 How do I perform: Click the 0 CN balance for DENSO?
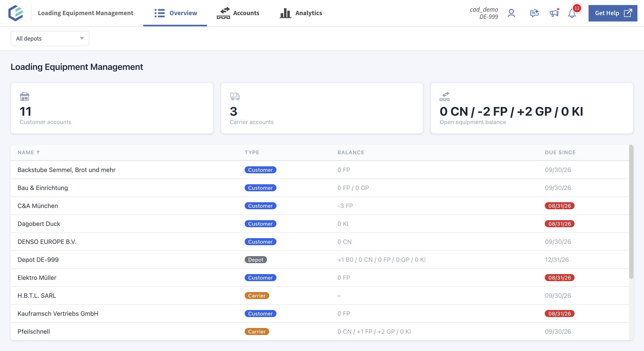(x=344, y=242)
